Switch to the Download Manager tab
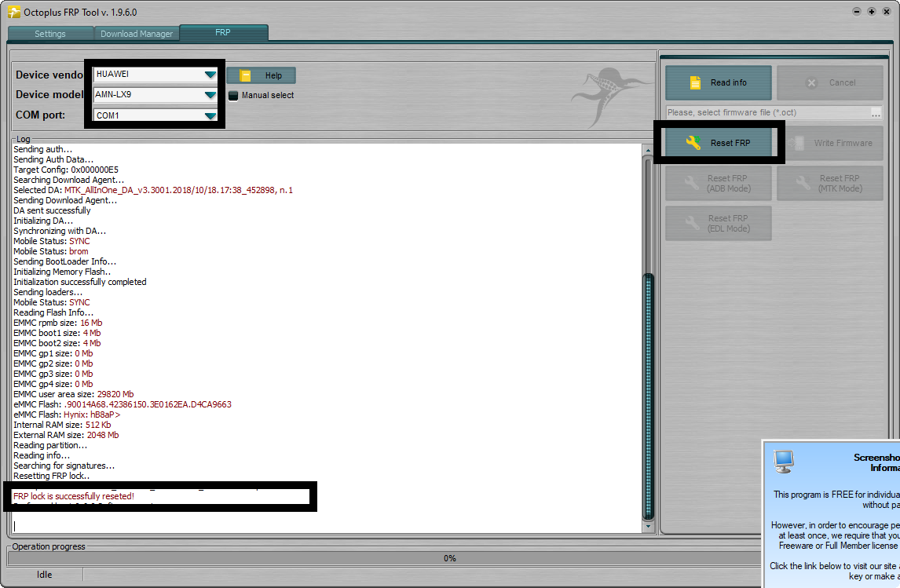Viewport: 900px width, 588px height. [137, 33]
